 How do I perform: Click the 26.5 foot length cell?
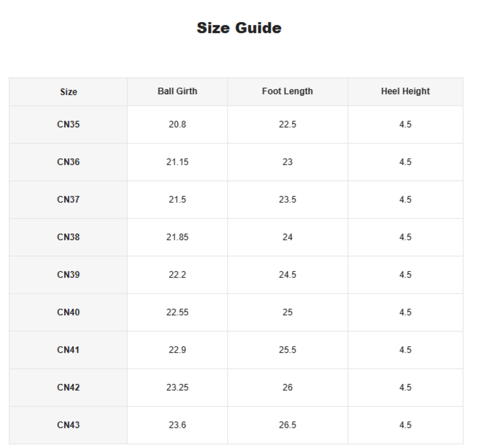tap(287, 425)
